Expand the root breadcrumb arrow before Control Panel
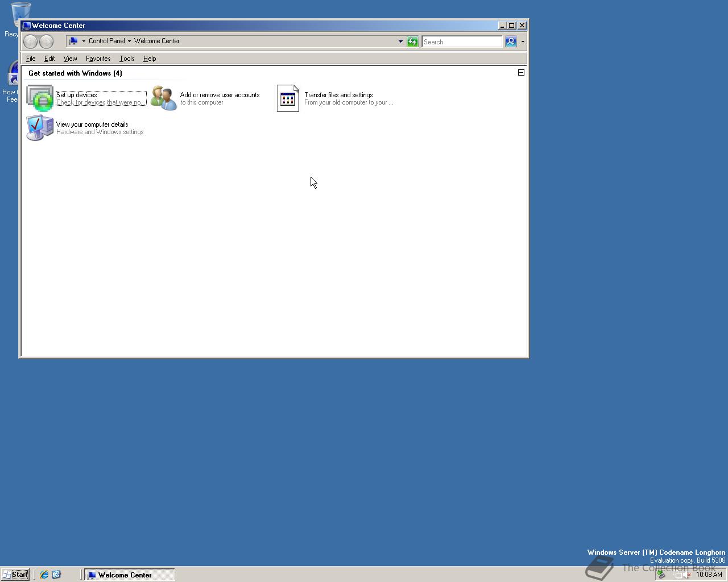 coord(84,41)
